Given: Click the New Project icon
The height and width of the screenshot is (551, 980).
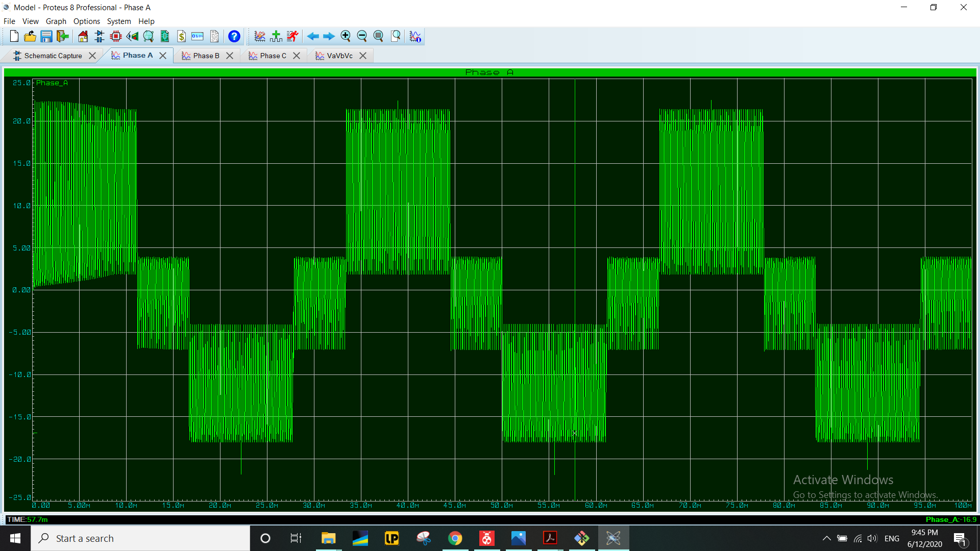Looking at the screenshot, I should pos(14,36).
